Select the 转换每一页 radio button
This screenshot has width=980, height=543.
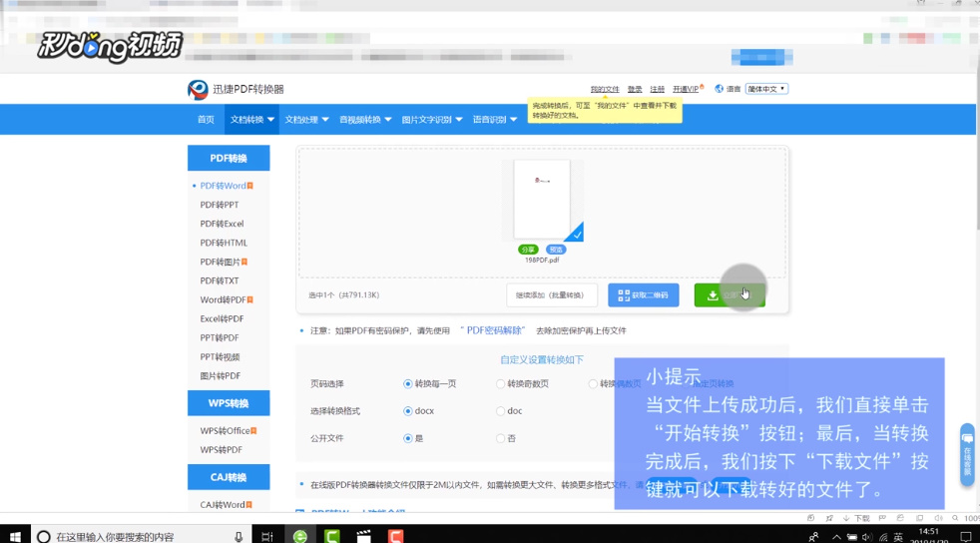[x=407, y=383]
